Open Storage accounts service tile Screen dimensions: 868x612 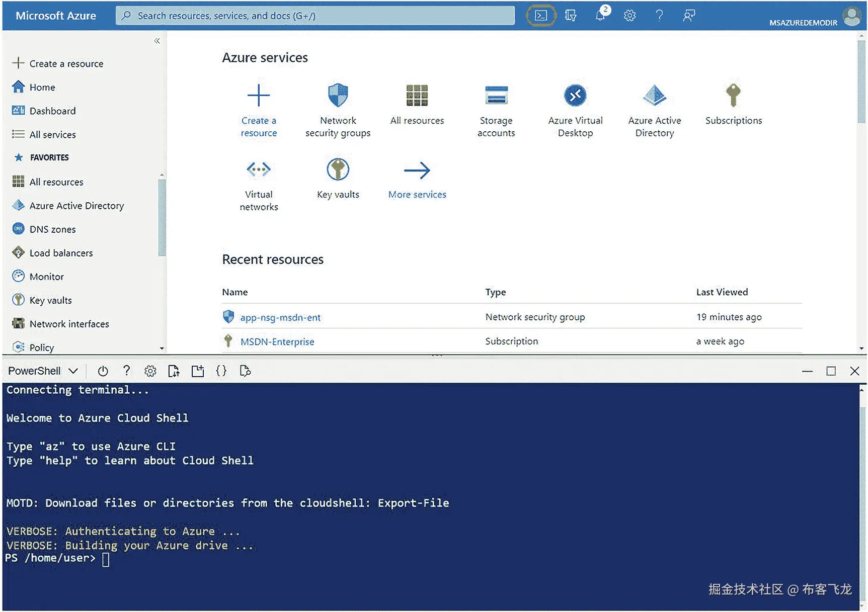(496, 110)
